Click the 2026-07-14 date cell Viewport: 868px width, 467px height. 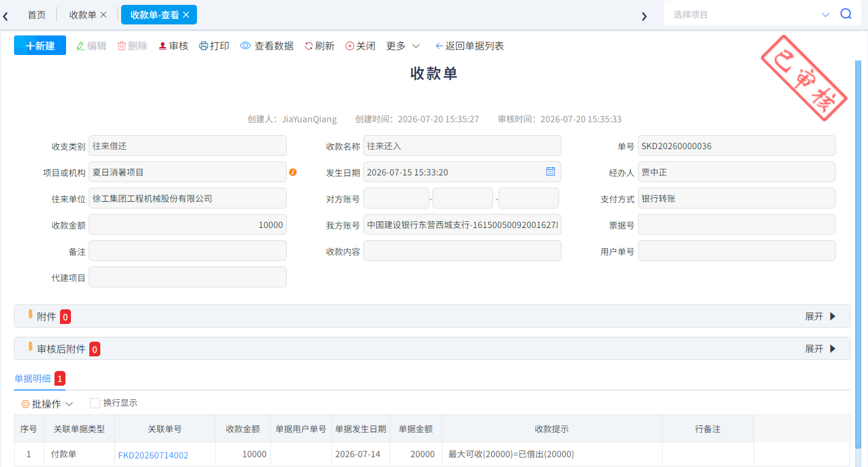[x=361, y=454]
